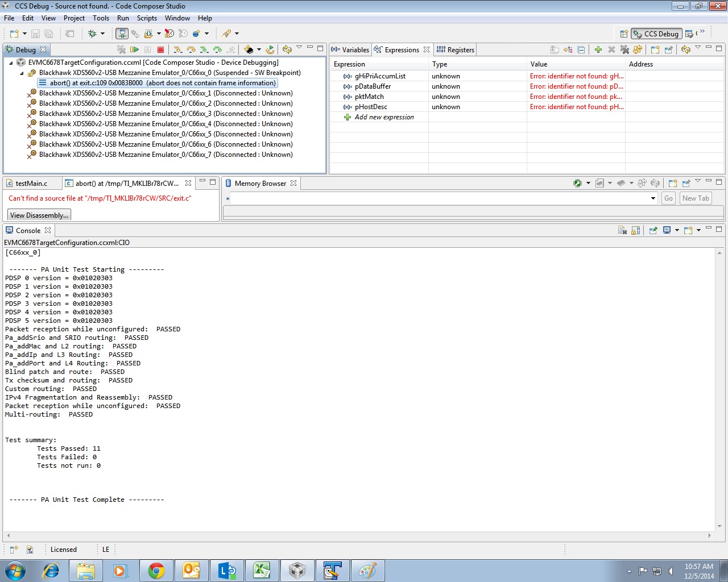Open Internet Explorer from the taskbar

pos(51,571)
